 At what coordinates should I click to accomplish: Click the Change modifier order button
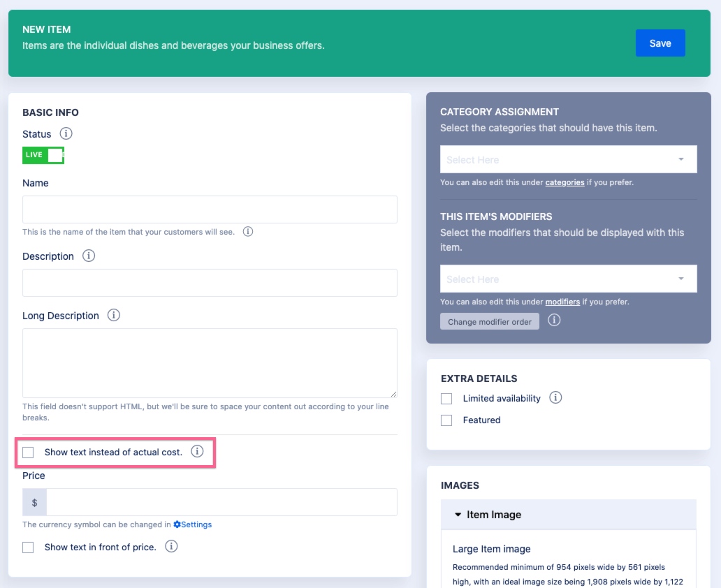coord(489,322)
